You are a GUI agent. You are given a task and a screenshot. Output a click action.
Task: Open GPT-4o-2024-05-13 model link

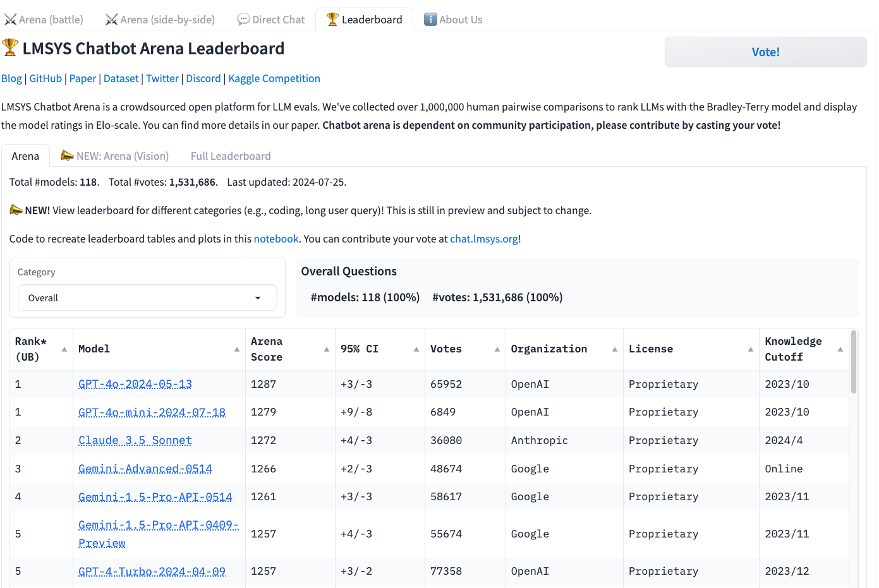point(135,384)
